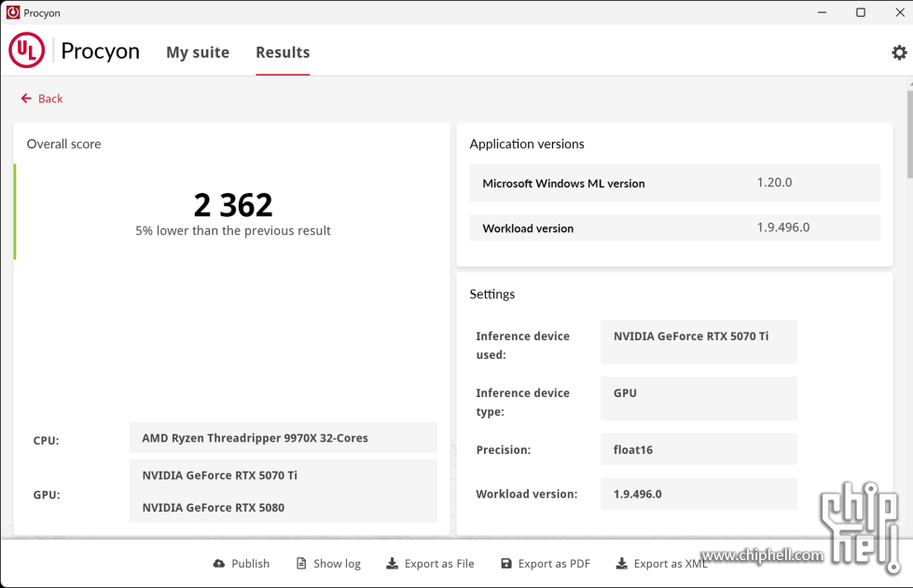Open the settings gear icon
Screen dimensions: 913x588
[899, 52]
